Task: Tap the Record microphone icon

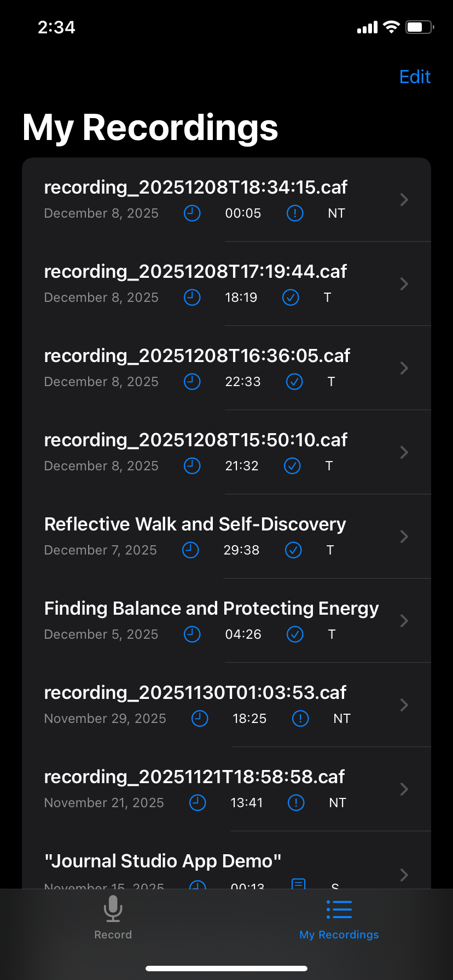Action: pyautogui.click(x=113, y=909)
